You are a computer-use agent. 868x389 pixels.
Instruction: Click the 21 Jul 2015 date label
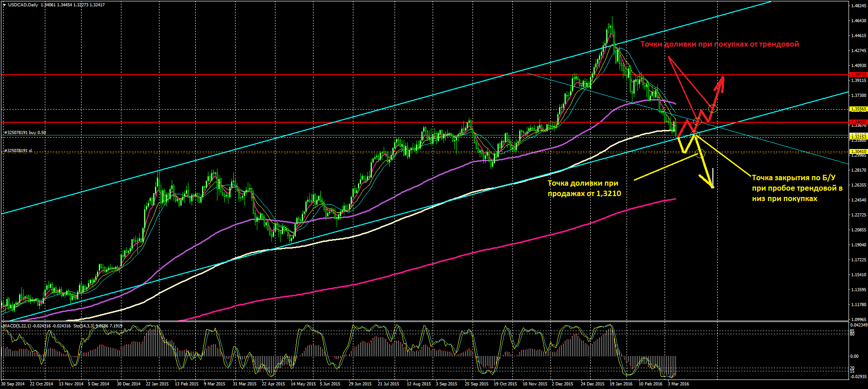(x=389, y=384)
